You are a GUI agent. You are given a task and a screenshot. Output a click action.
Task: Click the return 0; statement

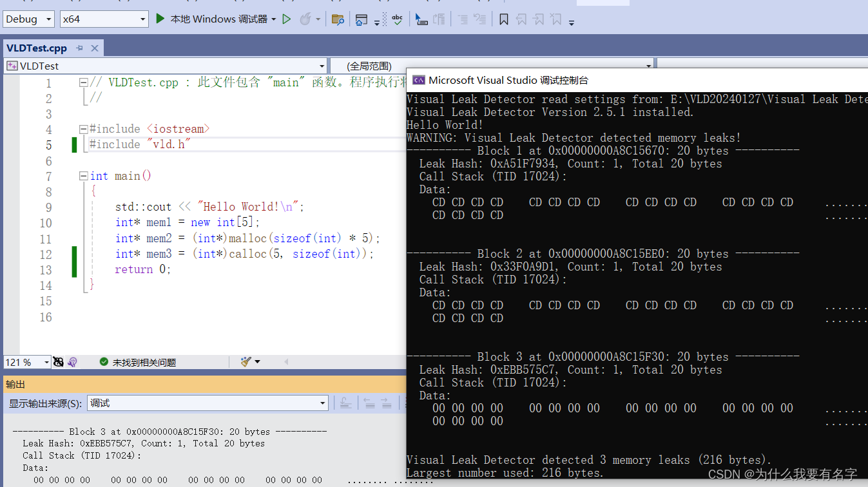coord(143,269)
